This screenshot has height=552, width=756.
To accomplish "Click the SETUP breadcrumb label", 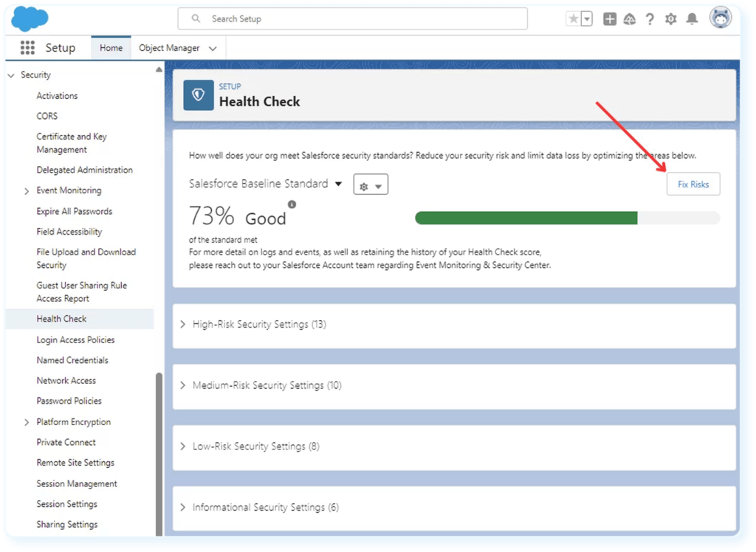I will point(230,86).
